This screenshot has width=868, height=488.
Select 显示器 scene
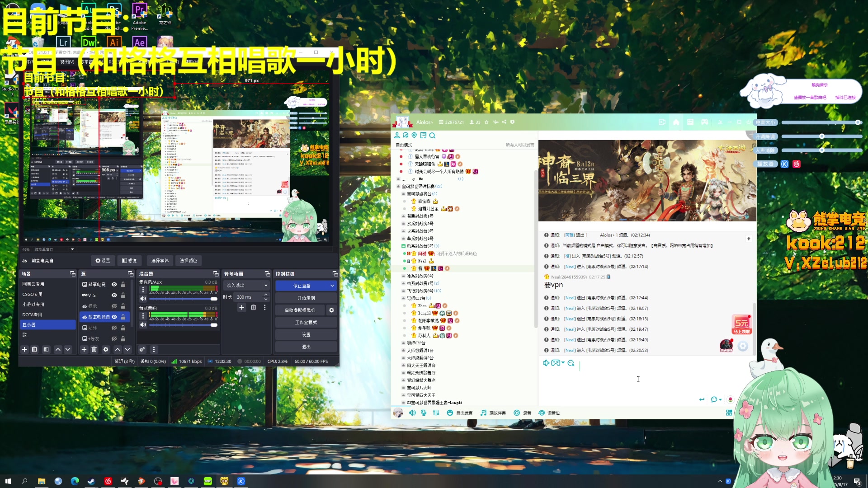coord(48,325)
